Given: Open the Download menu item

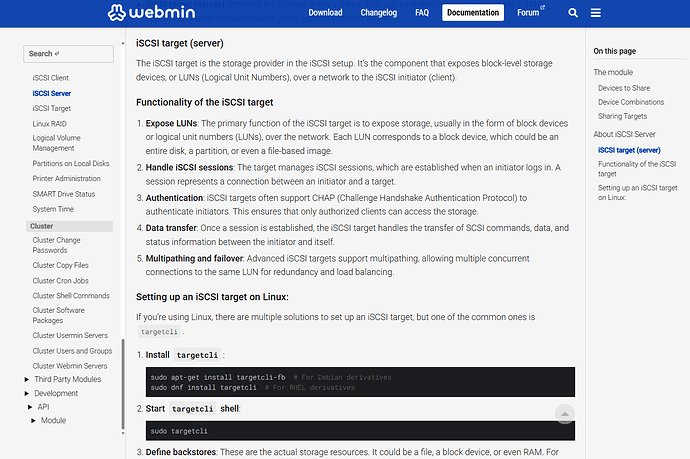Looking at the screenshot, I should pyautogui.click(x=325, y=14).
